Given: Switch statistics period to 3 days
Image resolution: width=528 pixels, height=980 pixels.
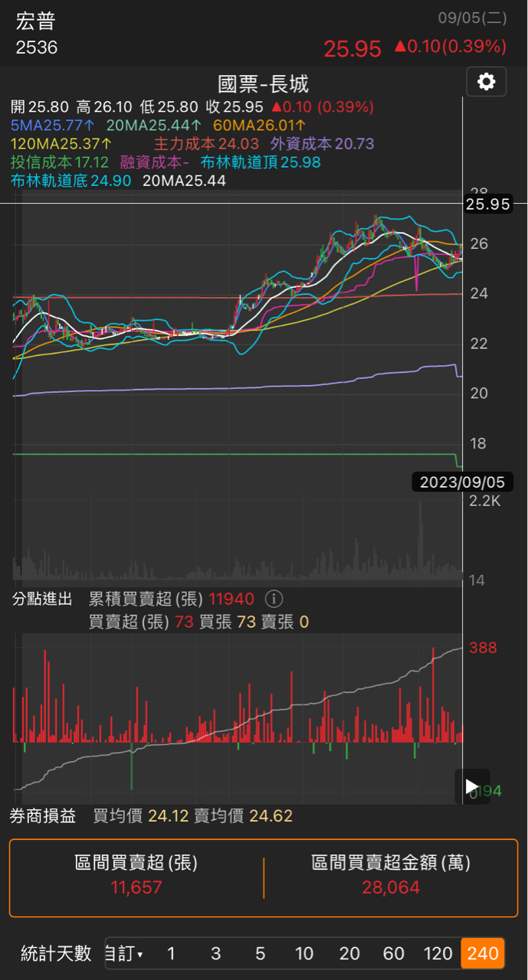Looking at the screenshot, I should [216, 954].
